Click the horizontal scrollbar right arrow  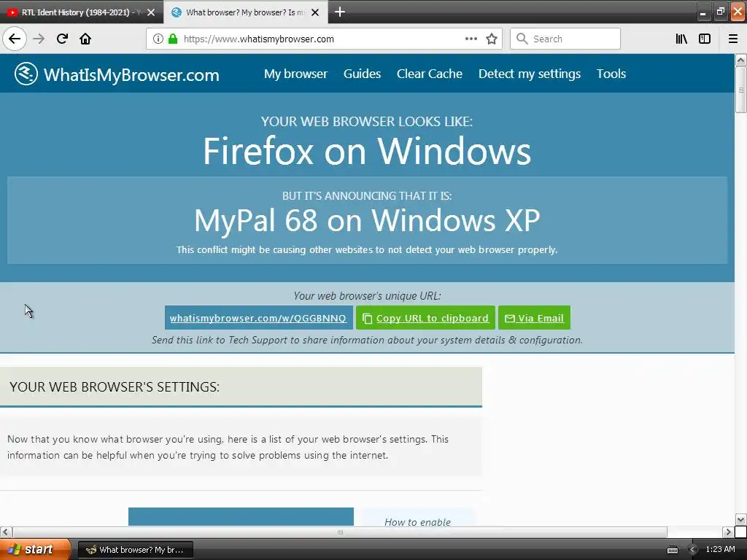[728, 532]
